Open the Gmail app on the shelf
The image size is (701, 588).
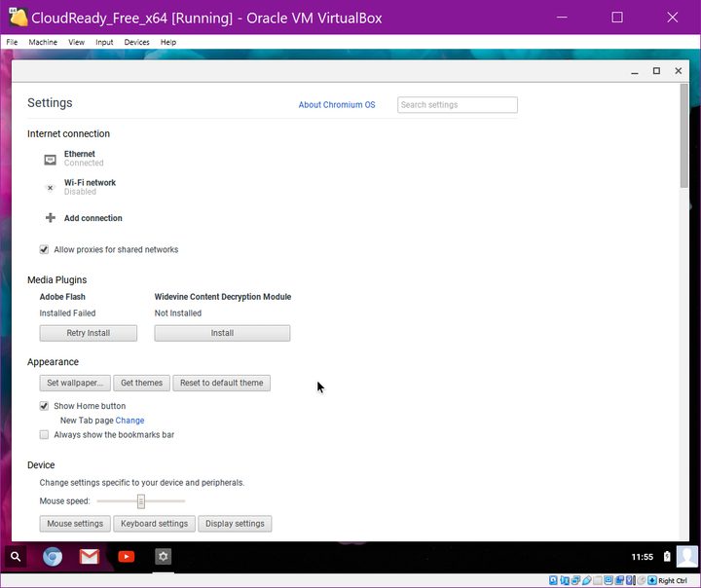90,557
